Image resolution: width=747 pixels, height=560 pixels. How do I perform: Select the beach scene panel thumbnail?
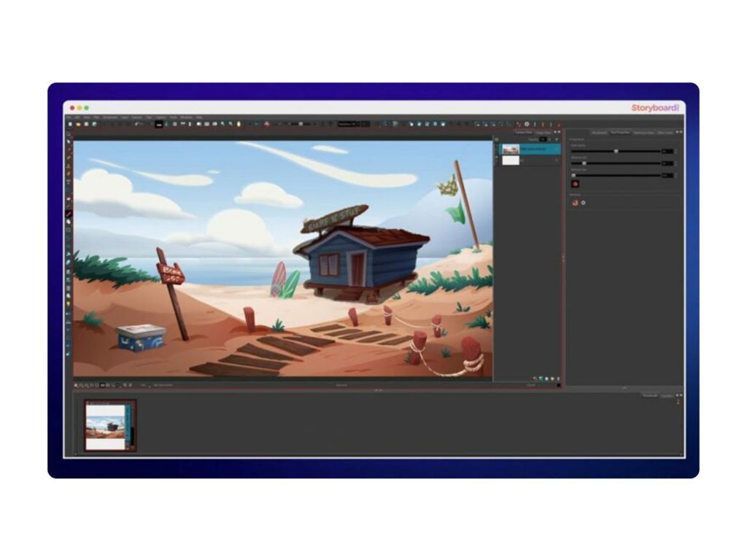coord(109,425)
